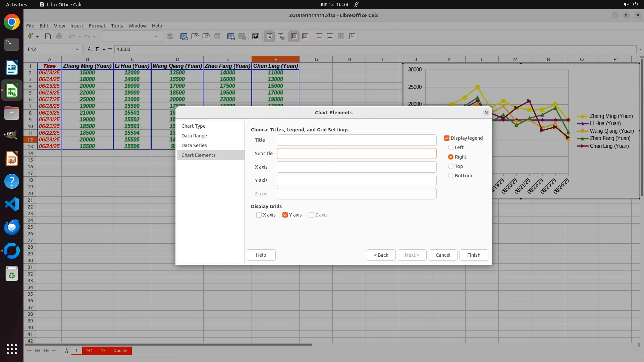Expand the formula bar arrow

[639, 49]
